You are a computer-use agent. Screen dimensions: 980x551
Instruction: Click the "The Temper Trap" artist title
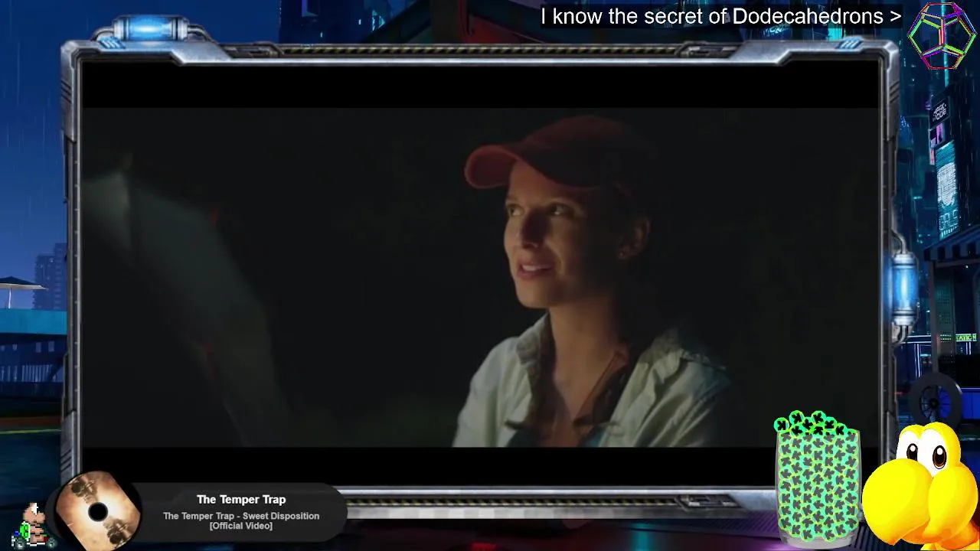pyautogui.click(x=241, y=500)
